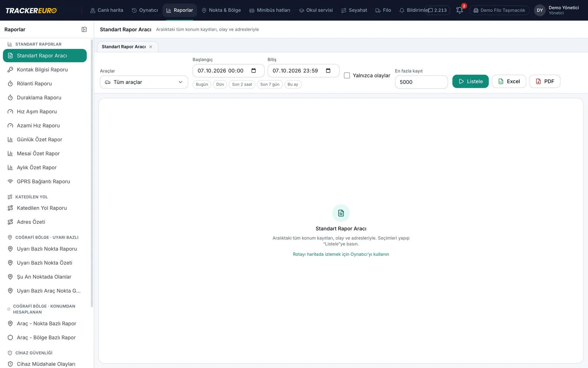Select the Son 7 gün quick range
Viewport: 588px width, 368px height.
[x=270, y=84]
